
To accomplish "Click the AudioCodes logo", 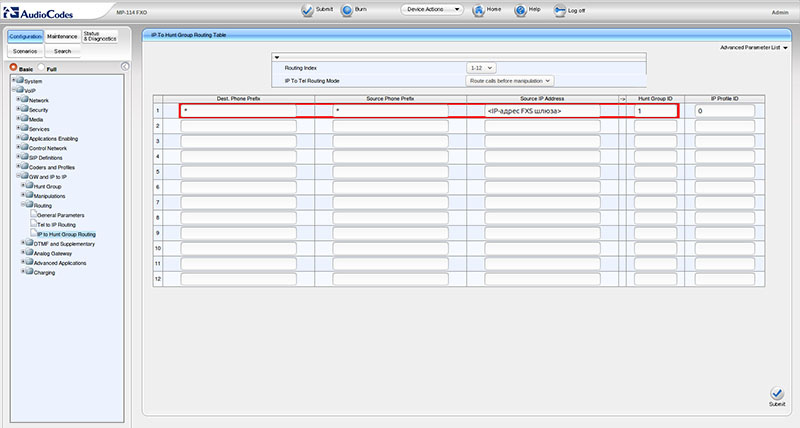I will pyautogui.click(x=38, y=13).
